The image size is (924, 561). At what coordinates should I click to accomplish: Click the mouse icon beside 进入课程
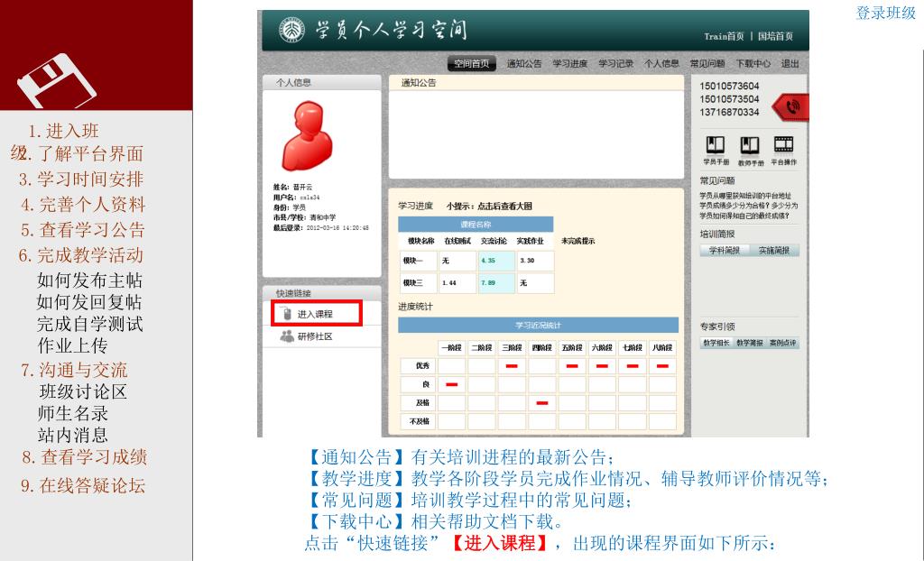point(286,314)
